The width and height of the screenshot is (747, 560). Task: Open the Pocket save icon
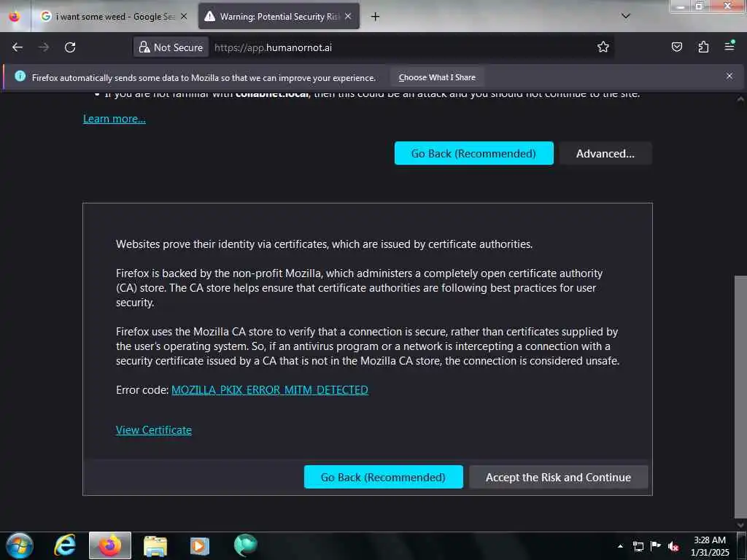676,47
